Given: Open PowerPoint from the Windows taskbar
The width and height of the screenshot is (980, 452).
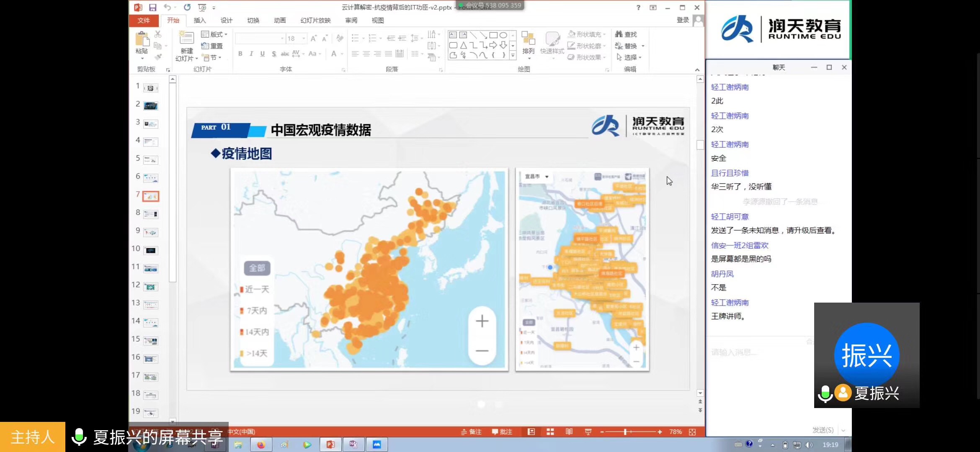Looking at the screenshot, I should coord(330,444).
